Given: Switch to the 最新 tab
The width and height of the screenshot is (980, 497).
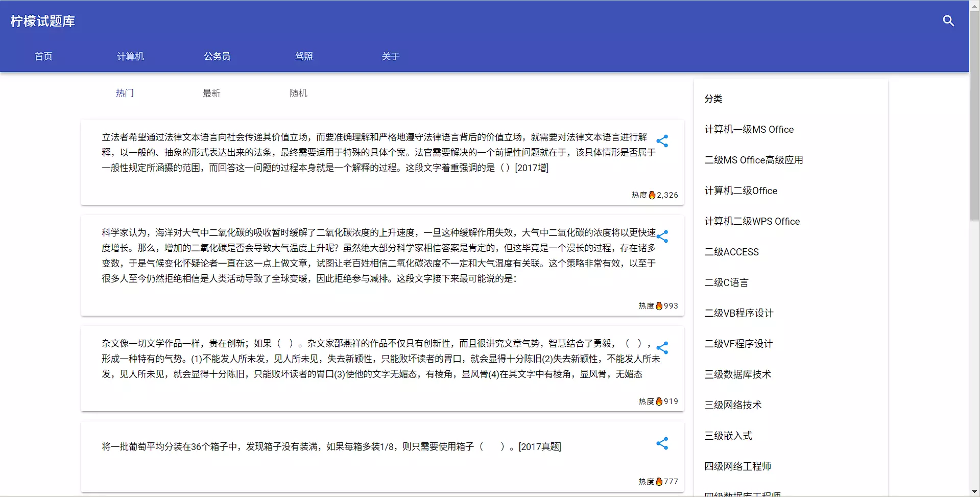Looking at the screenshot, I should [x=211, y=93].
